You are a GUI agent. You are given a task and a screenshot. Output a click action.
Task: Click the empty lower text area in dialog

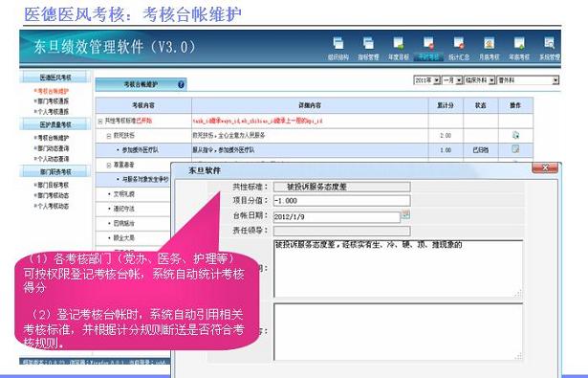coord(399,332)
